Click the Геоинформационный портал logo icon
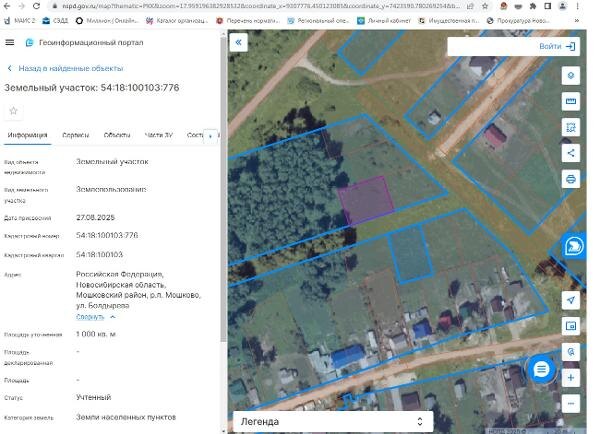The image size is (600, 434). point(29,42)
